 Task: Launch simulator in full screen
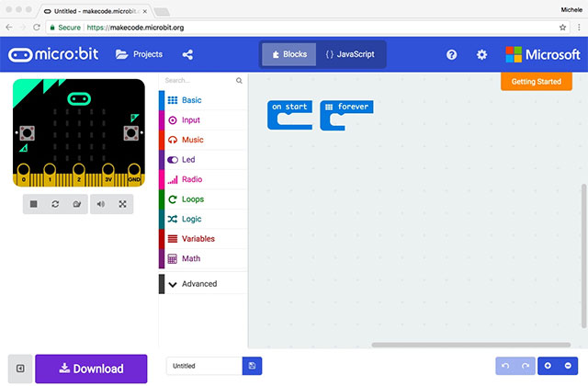point(122,204)
